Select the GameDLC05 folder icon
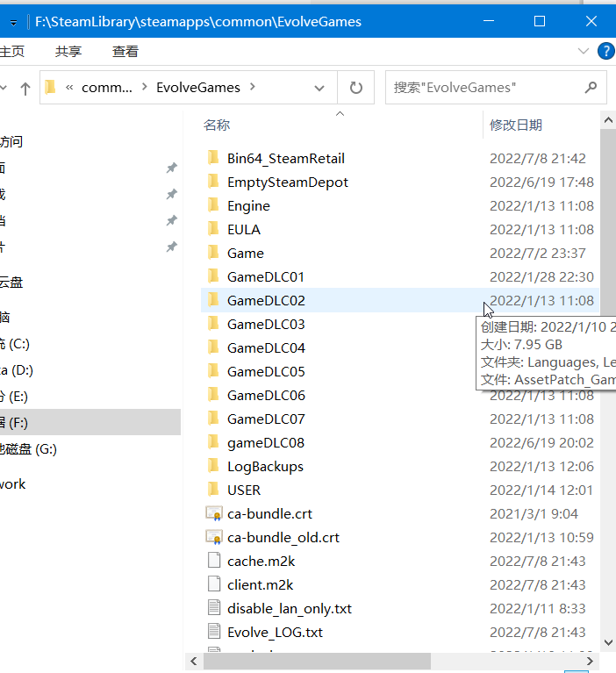The height and width of the screenshot is (673, 616). [213, 371]
